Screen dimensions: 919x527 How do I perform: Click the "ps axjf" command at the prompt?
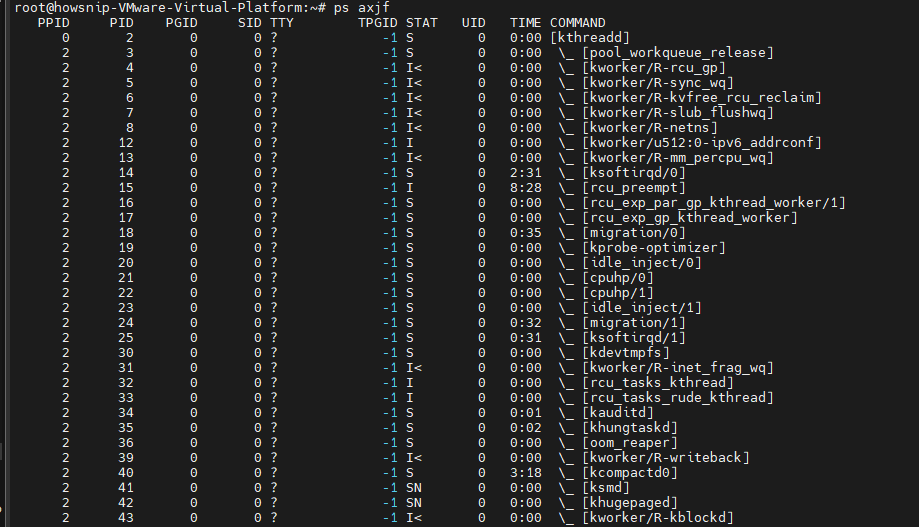click(361, 8)
